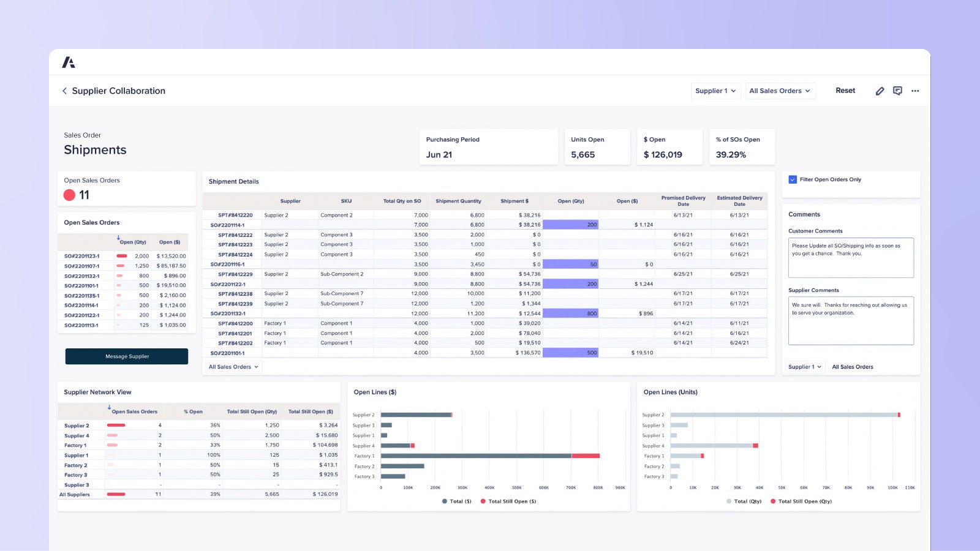The width and height of the screenshot is (980, 551).
Task: Click the edit pencil icon
Action: coord(880,91)
